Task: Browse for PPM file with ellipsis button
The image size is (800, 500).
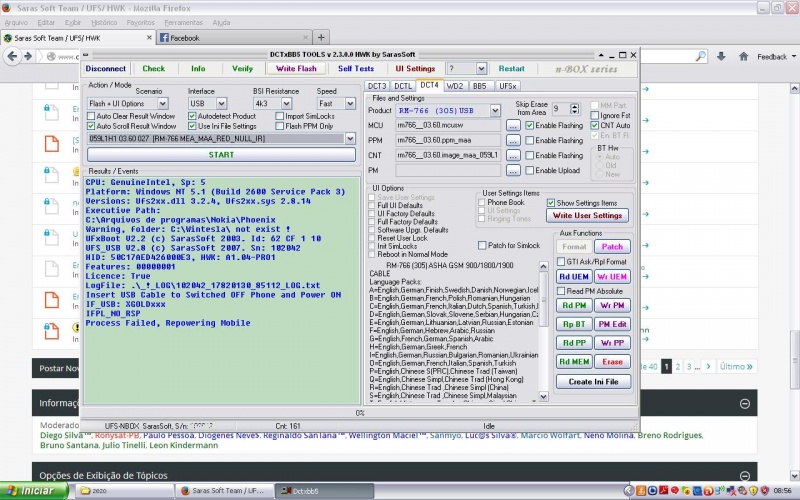Action: pos(513,140)
